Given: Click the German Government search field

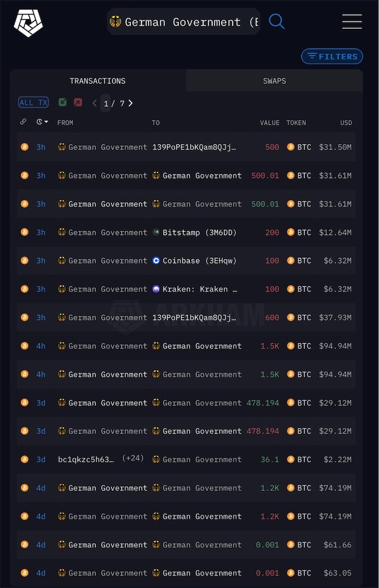Looking at the screenshot, I should point(184,22).
